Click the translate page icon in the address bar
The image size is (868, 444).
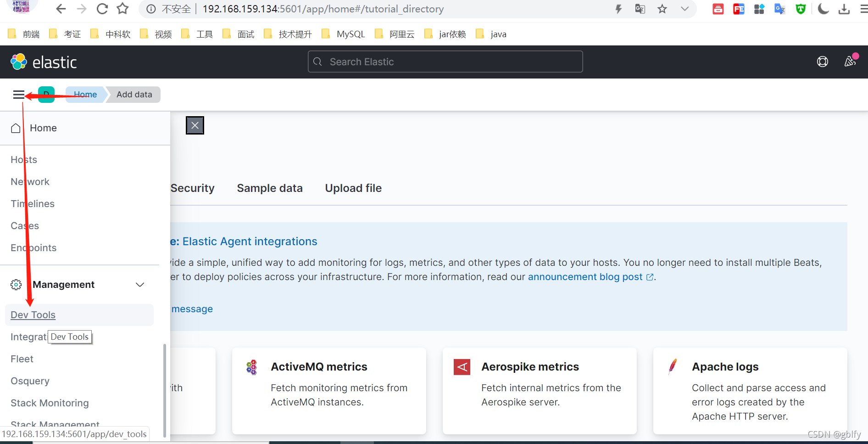point(640,9)
